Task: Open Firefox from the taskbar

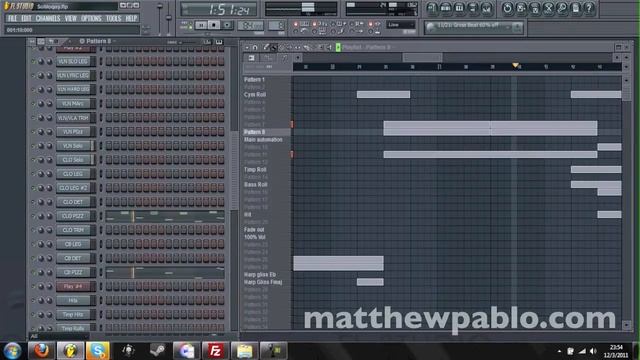Action: point(41,350)
